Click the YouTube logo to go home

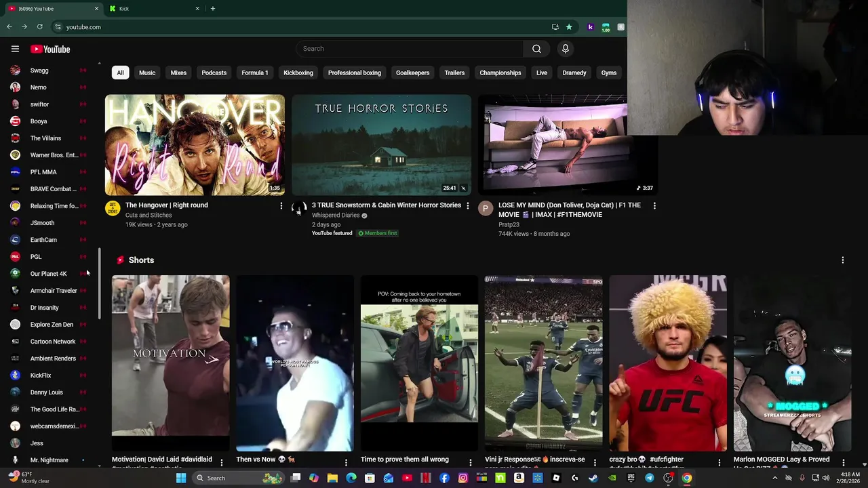coord(50,49)
